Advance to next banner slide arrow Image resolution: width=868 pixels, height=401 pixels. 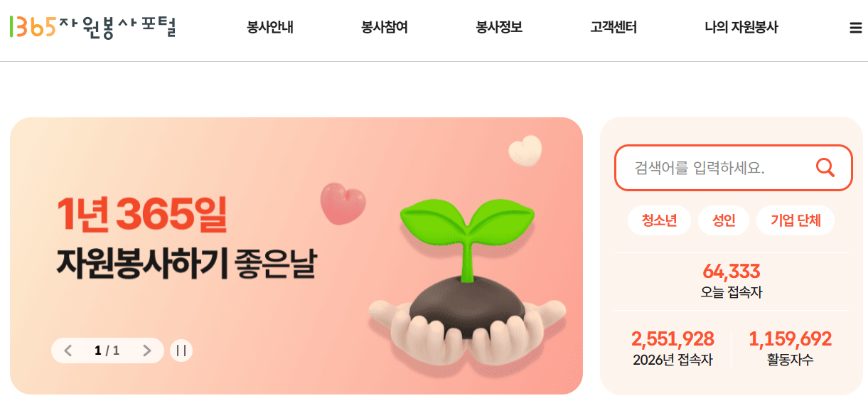click(x=147, y=351)
